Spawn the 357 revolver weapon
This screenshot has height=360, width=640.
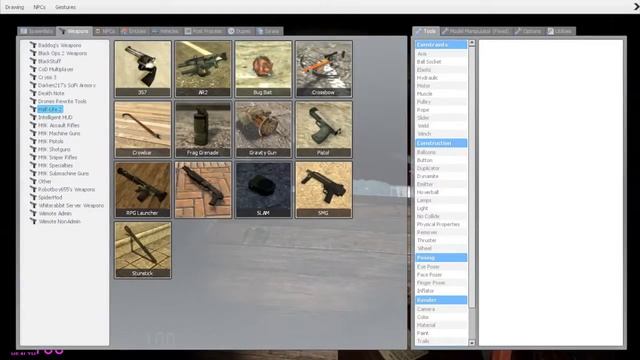[143, 69]
